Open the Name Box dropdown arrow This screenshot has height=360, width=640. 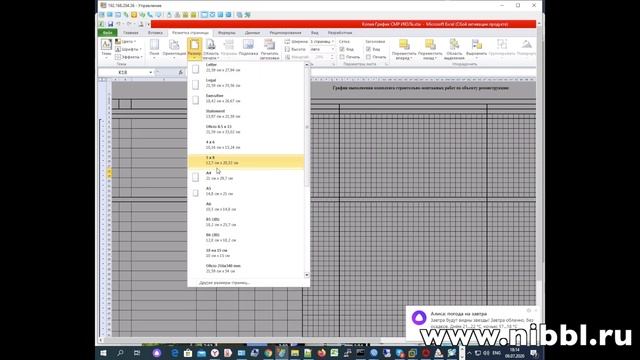(x=151, y=72)
